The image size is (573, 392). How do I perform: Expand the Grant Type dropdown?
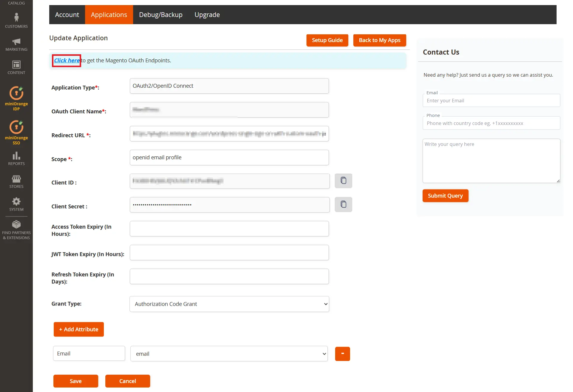229,304
